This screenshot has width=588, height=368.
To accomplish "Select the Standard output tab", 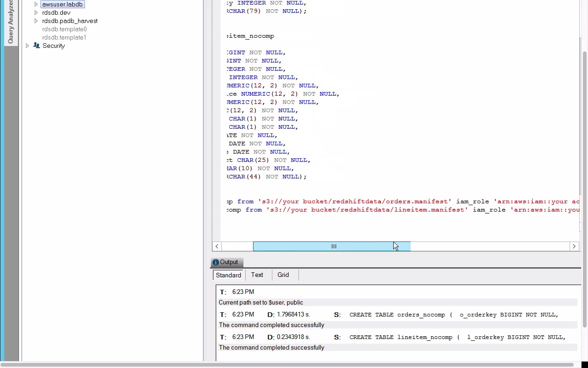I will click(228, 275).
